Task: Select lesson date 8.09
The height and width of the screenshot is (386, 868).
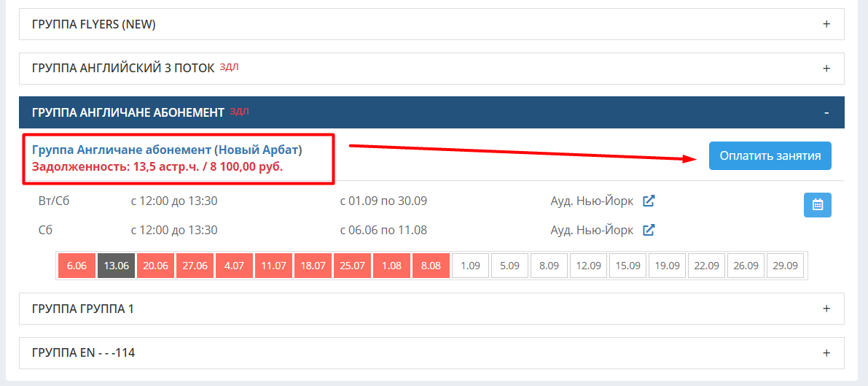Action: 549,266
